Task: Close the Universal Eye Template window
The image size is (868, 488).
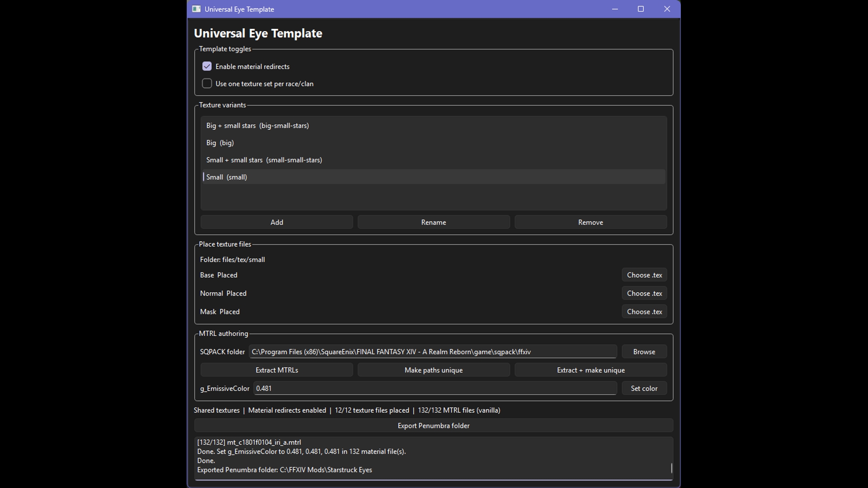Action: [667, 9]
